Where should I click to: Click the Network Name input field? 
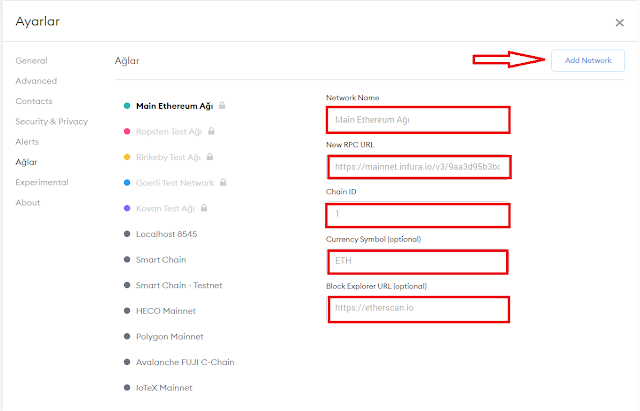[417, 120]
